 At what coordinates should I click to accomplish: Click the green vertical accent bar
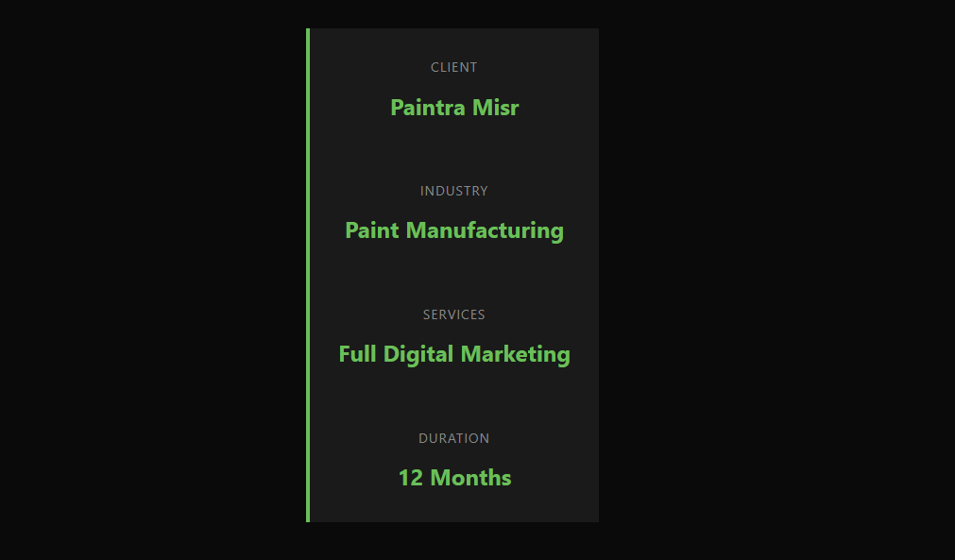pyautogui.click(x=308, y=275)
